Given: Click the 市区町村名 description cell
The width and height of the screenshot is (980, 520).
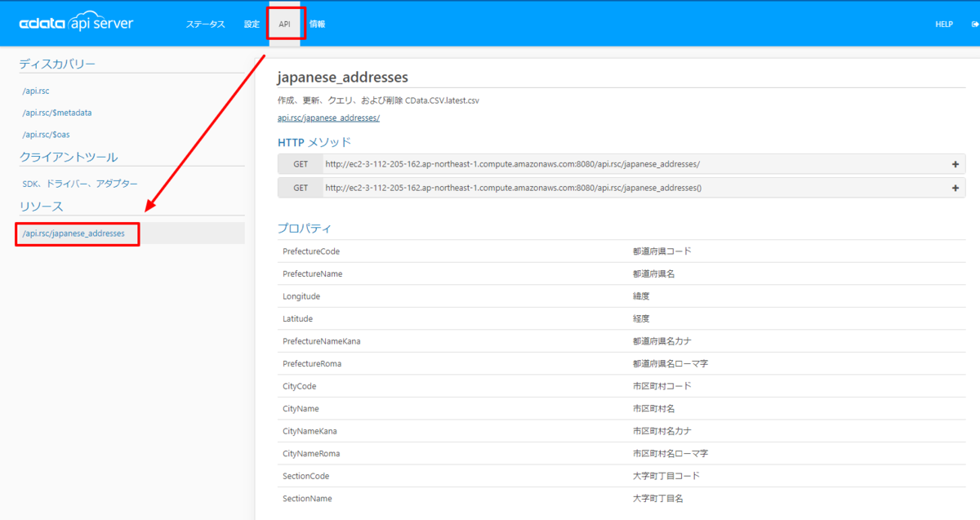Looking at the screenshot, I should (x=653, y=409).
